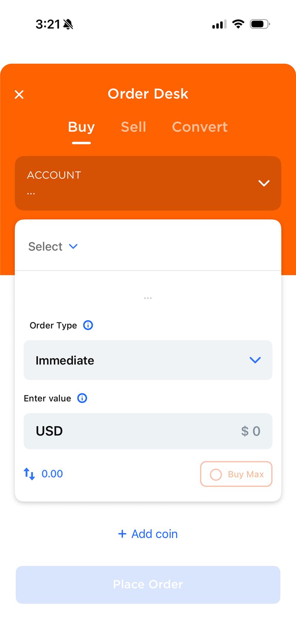Tap the plus icon beside Add coin
296x644 pixels.
pos(122,534)
